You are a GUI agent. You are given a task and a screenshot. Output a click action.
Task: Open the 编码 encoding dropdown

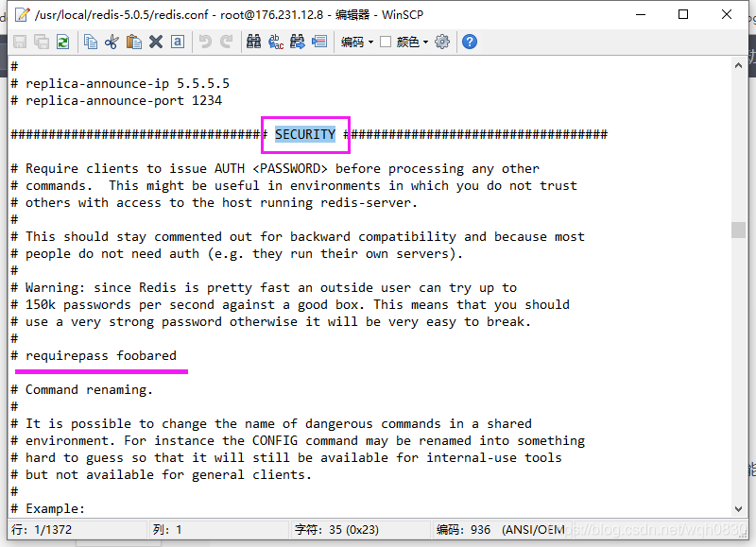(357, 42)
